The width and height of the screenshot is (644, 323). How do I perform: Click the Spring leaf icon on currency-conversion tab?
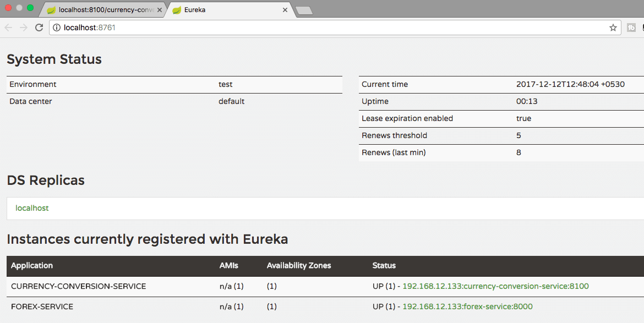tap(51, 9)
